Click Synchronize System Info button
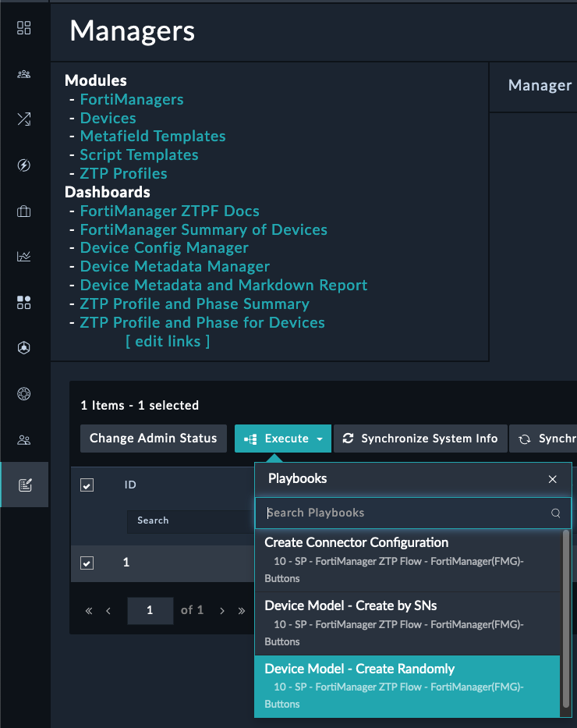Viewport: 577px width, 728px height. click(420, 439)
